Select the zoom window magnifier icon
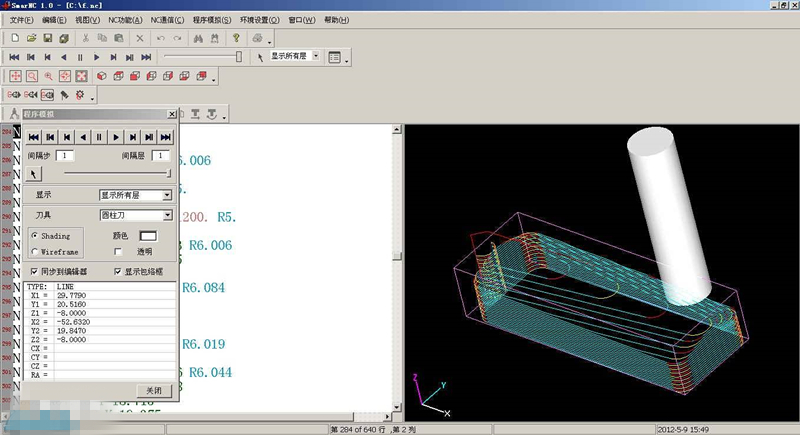Screen dimensions: 800x435 pos(32,76)
